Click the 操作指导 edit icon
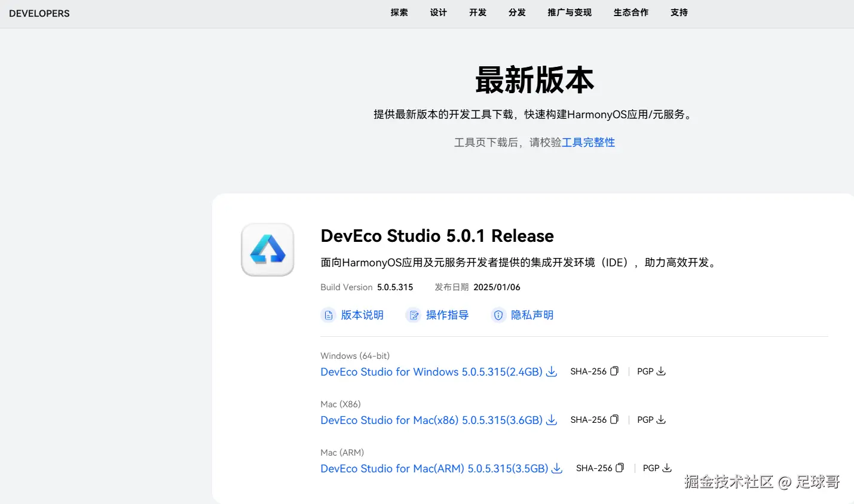Screen dimensions: 854x504 pyautogui.click(x=414, y=315)
